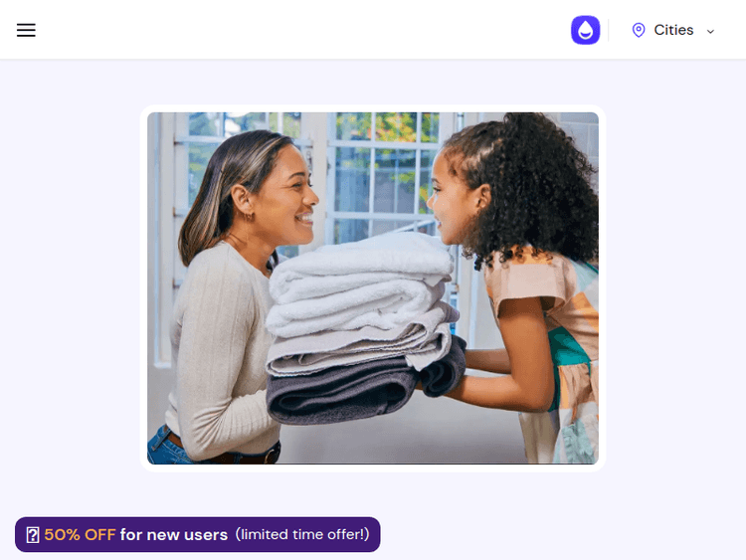Screen dimensions: 746x560
Task: Click the empty white header bar area
Action: point(304,30)
